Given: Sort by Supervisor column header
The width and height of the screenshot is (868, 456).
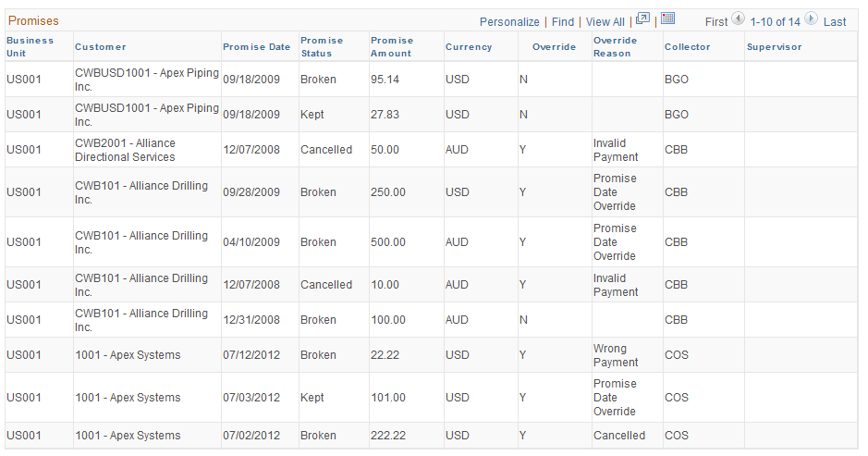Looking at the screenshot, I should click(774, 47).
